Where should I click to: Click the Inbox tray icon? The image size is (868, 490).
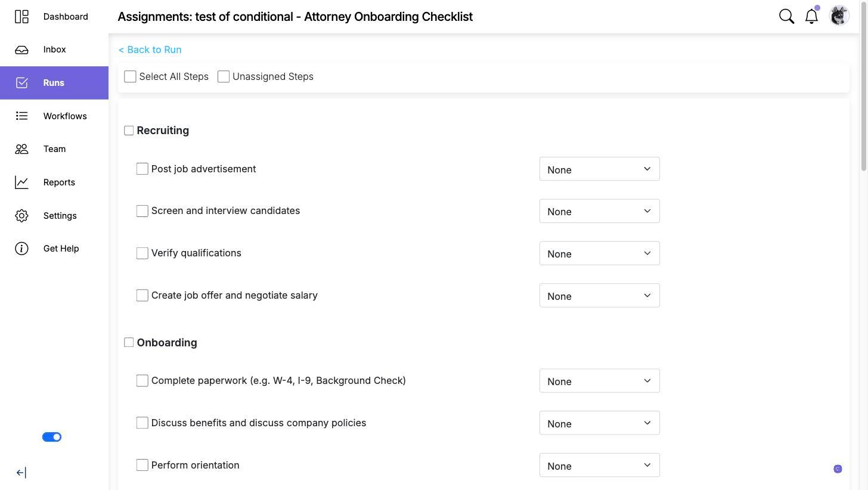click(21, 49)
